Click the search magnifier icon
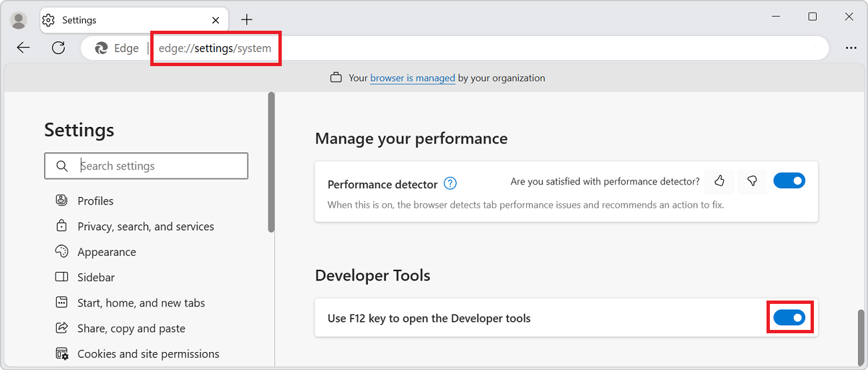The width and height of the screenshot is (868, 370). click(x=62, y=166)
